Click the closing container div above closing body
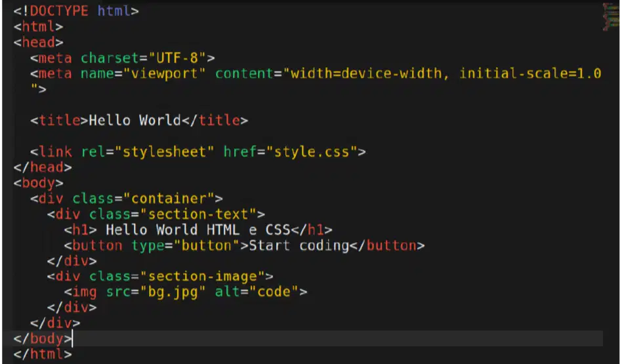 point(55,323)
